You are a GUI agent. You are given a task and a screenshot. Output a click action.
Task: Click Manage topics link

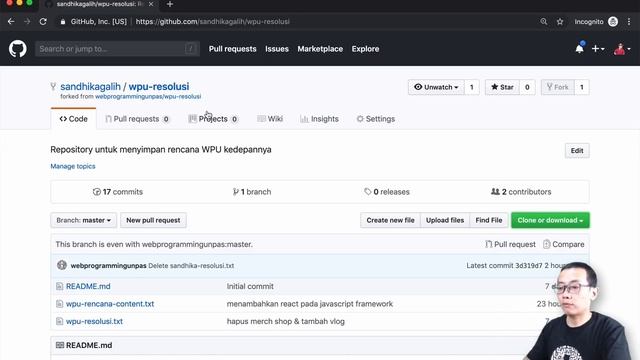[73, 167]
